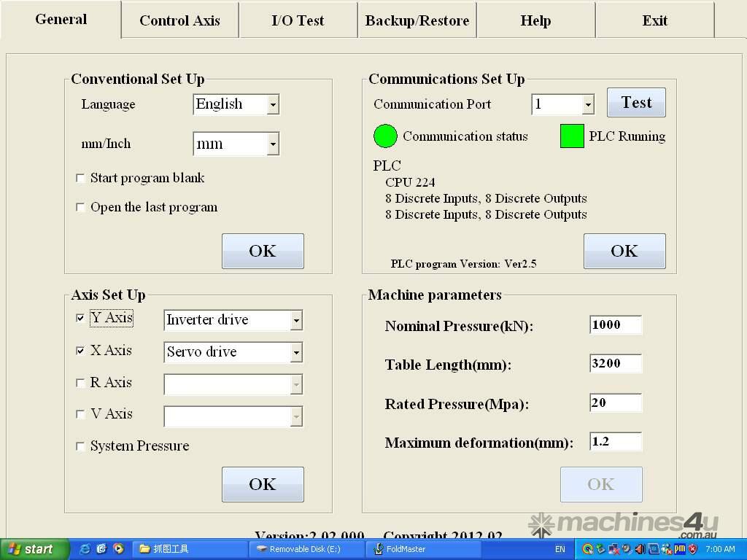The height and width of the screenshot is (560, 747).
Task: Click the Internet Explorer quick launch icon
Action: coord(85,549)
